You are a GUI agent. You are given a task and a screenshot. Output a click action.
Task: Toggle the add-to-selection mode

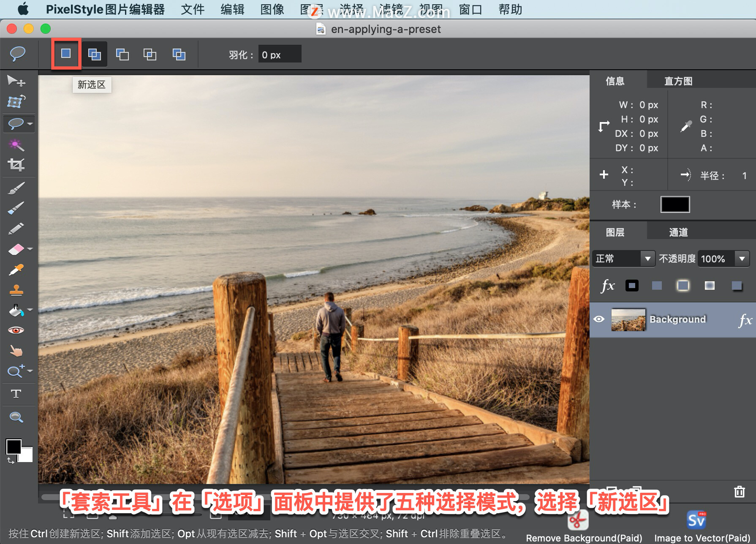click(x=94, y=54)
